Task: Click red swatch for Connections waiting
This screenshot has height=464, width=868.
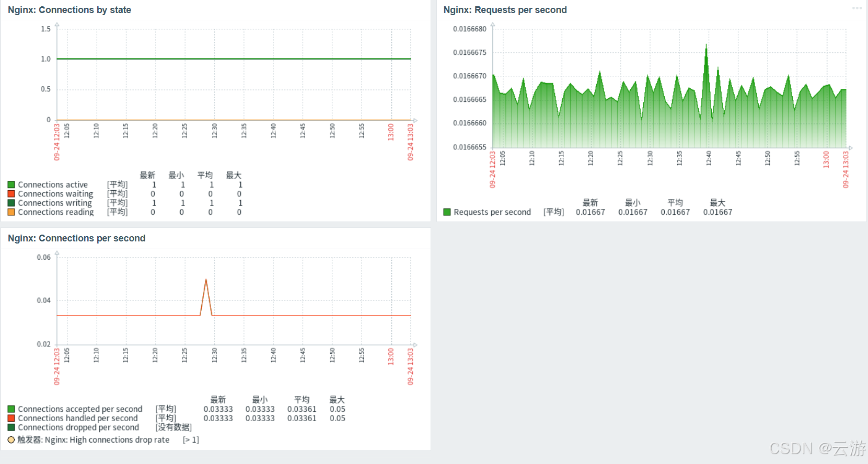Action: tap(11, 194)
